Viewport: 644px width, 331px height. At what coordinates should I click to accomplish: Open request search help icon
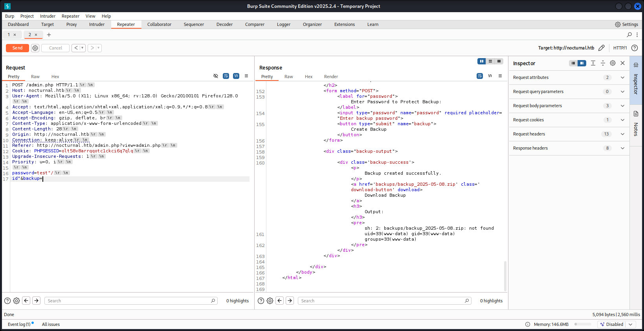tap(7, 301)
